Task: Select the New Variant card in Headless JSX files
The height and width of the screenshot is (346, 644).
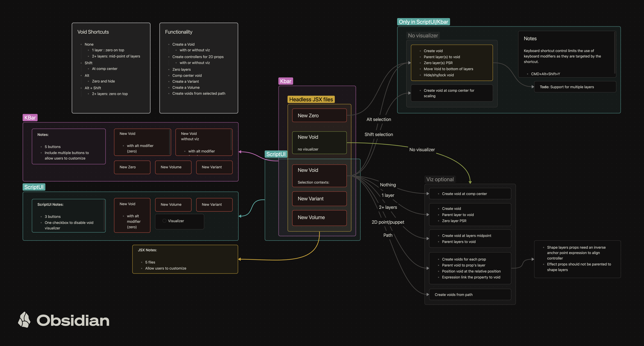Action: click(x=319, y=199)
